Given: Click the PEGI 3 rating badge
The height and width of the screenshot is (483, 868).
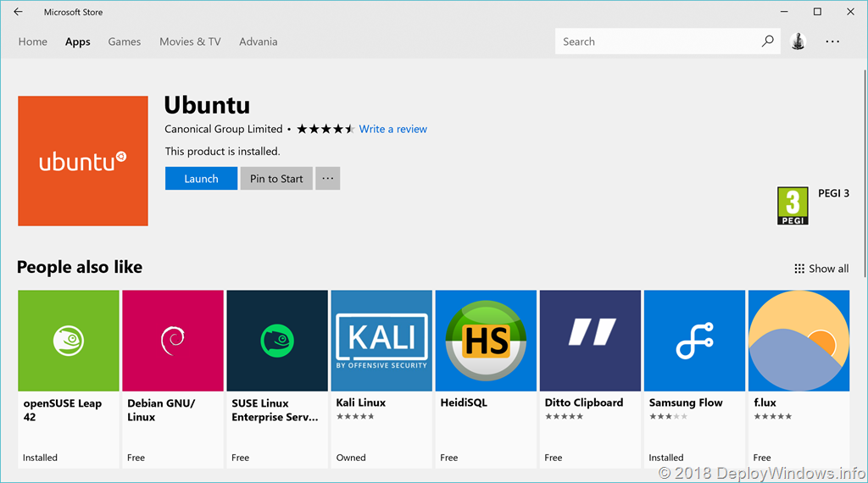Looking at the screenshot, I should (793, 206).
